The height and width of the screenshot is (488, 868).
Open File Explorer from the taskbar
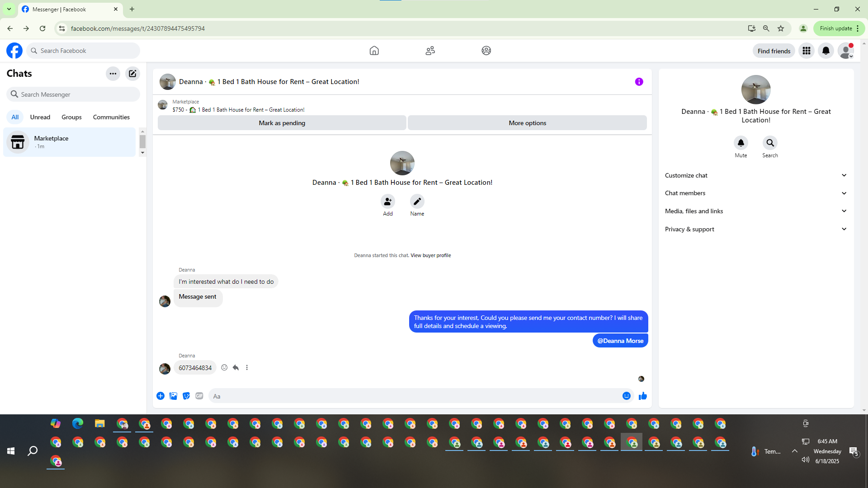pyautogui.click(x=100, y=424)
